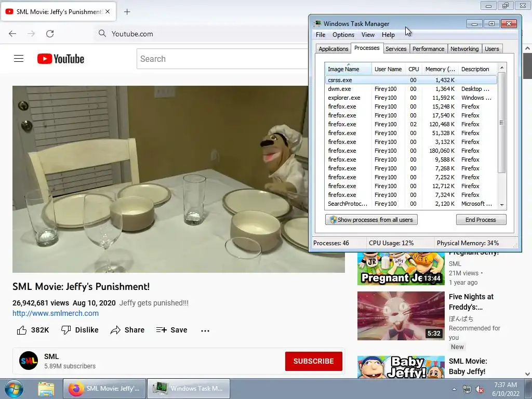This screenshot has width=532, height=399.
Task: Select the SearchProtoc... process row
Action: [x=411, y=204]
